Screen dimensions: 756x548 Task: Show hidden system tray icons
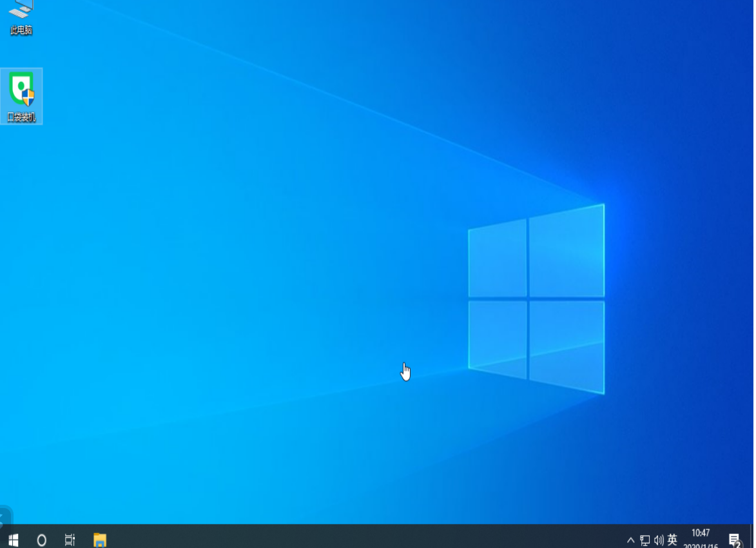pos(630,540)
